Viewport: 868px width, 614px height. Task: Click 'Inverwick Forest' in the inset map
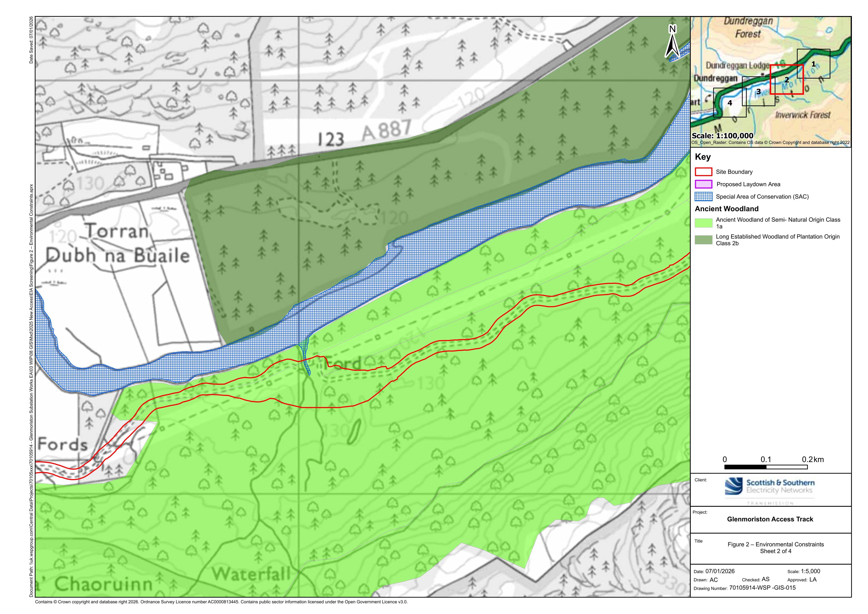[803, 115]
